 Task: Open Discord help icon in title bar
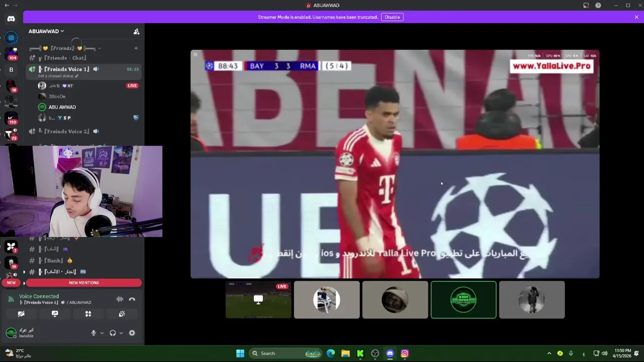tap(598, 5)
